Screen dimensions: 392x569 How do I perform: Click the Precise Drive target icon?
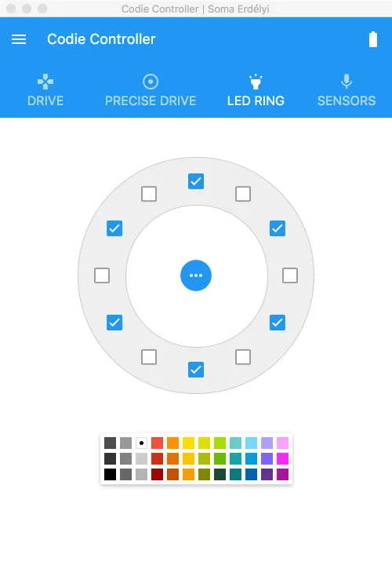(151, 82)
